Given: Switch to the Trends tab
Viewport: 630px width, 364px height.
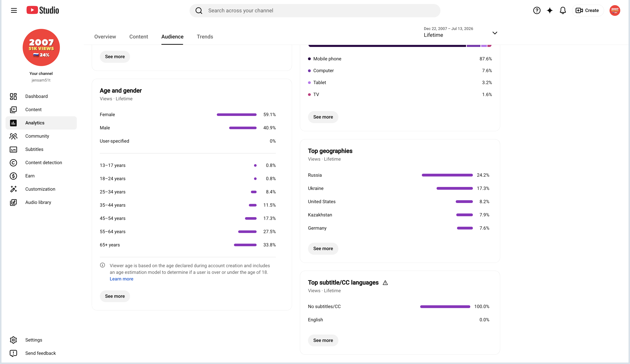Looking at the screenshot, I should [205, 37].
